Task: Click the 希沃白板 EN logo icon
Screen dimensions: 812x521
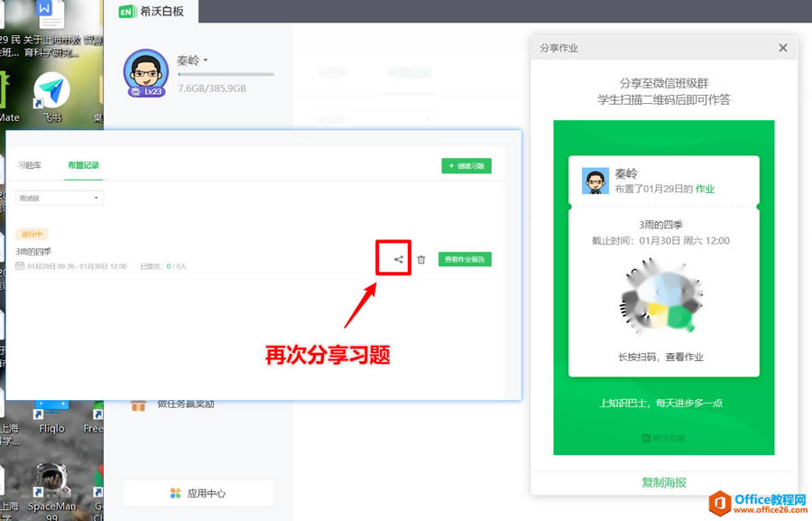Action: tap(126, 12)
